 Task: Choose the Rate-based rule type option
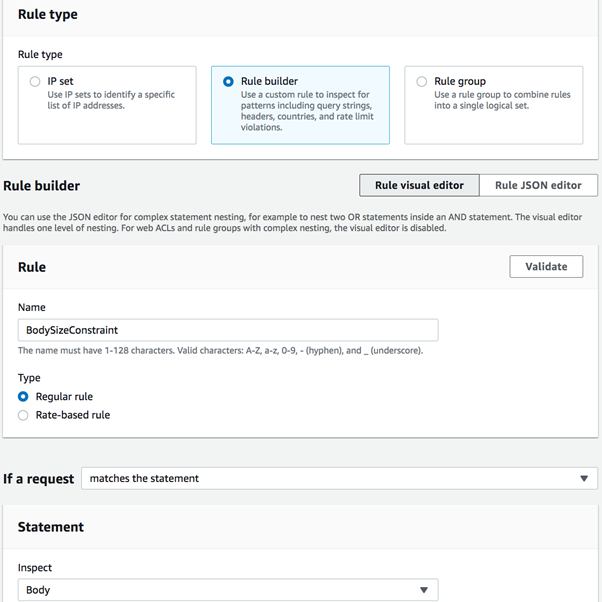[24, 415]
